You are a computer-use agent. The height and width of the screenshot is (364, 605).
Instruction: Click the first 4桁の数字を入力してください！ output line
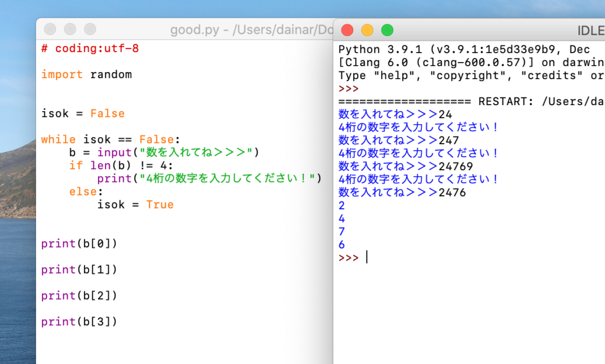tap(419, 128)
